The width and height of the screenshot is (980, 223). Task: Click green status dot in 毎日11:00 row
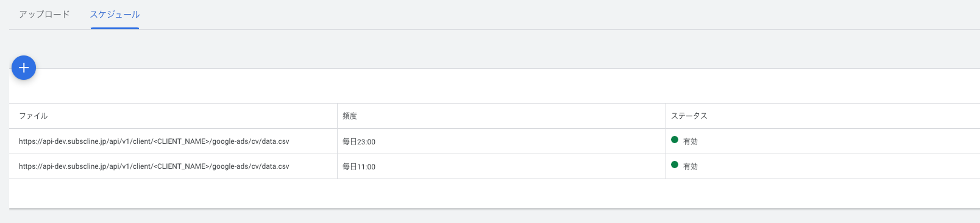click(x=675, y=165)
